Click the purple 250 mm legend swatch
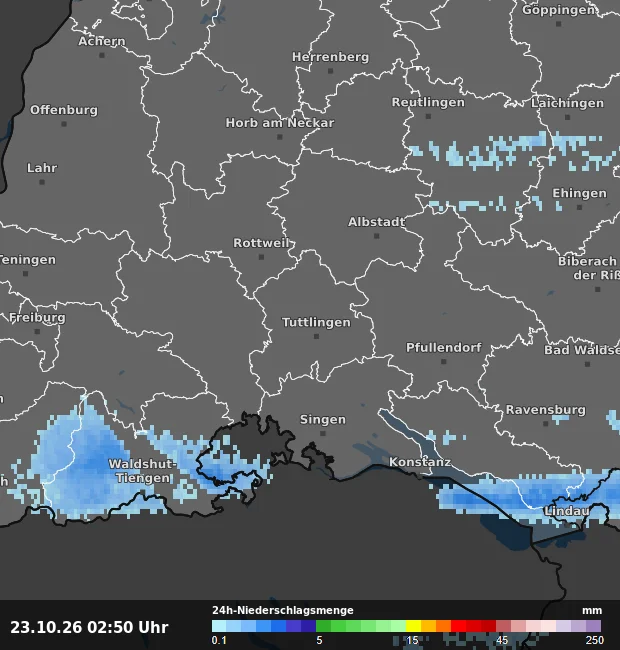The height and width of the screenshot is (650, 620). [593, 626]
